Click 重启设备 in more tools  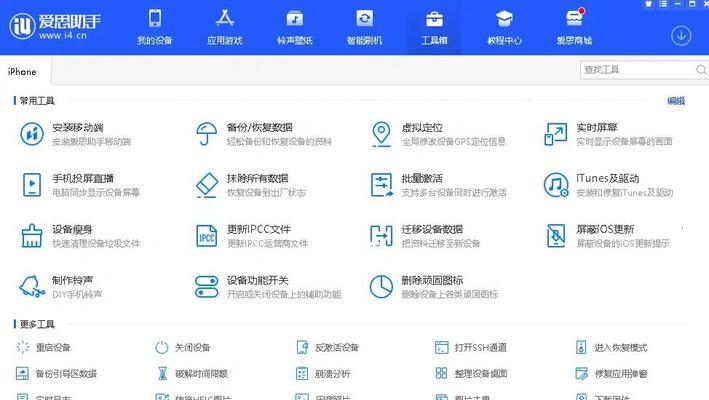pyautogui.click(x=43, y=348)
